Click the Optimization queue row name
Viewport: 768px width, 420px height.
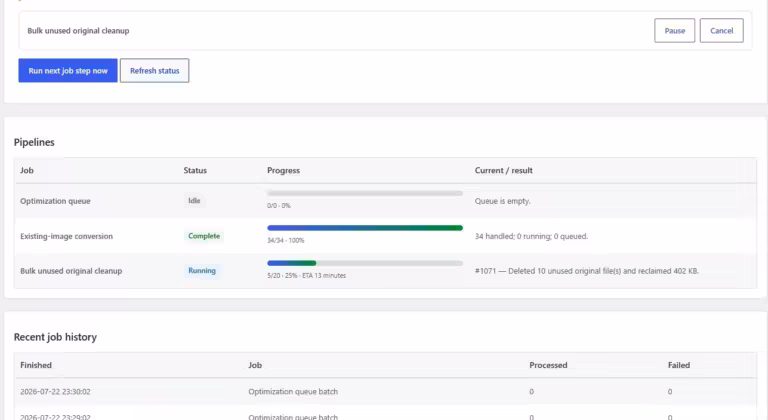(x=55, y=201)
